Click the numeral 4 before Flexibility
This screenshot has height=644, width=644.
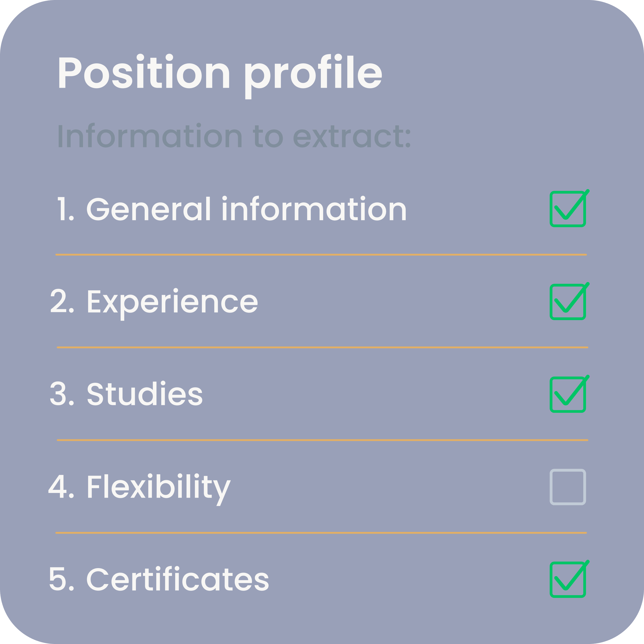tap(58, 486)
